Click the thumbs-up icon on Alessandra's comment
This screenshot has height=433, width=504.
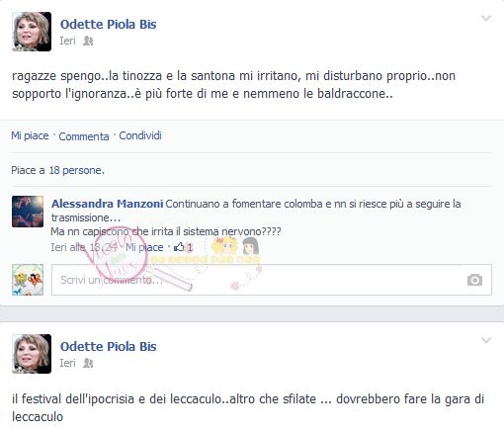[x=179, y=247]
